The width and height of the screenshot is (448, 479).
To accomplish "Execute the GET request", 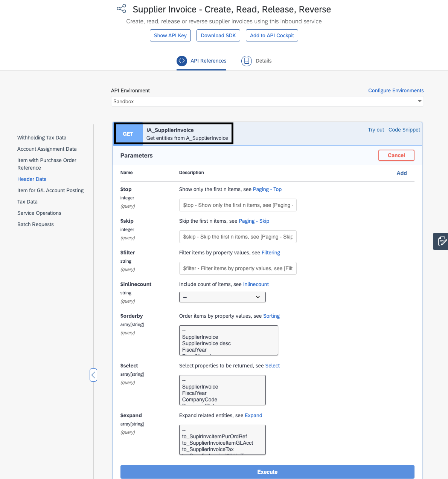I will pyautogui.click(x=267, y=471).
